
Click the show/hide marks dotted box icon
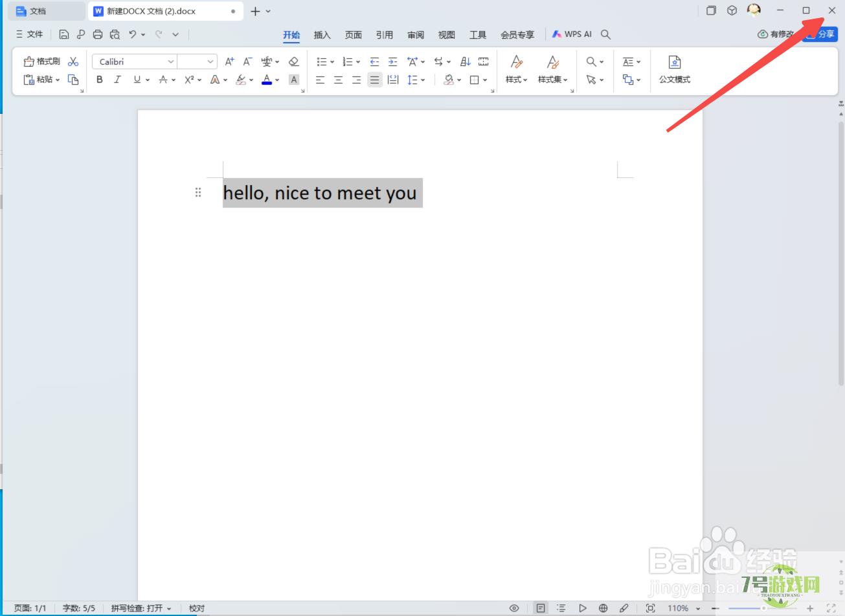(484, 61)
